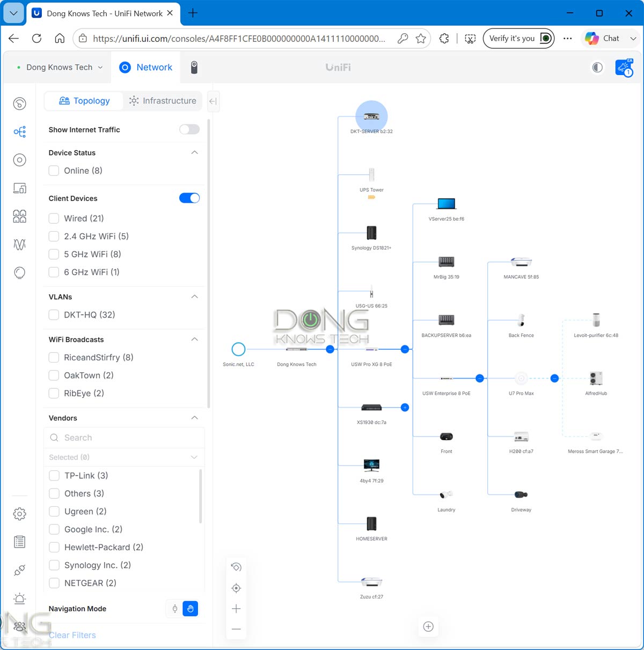Open the System Log icon in sidebar
This screenshot has height=650, width=644.
pyautogui.click(x=20, y=542)
